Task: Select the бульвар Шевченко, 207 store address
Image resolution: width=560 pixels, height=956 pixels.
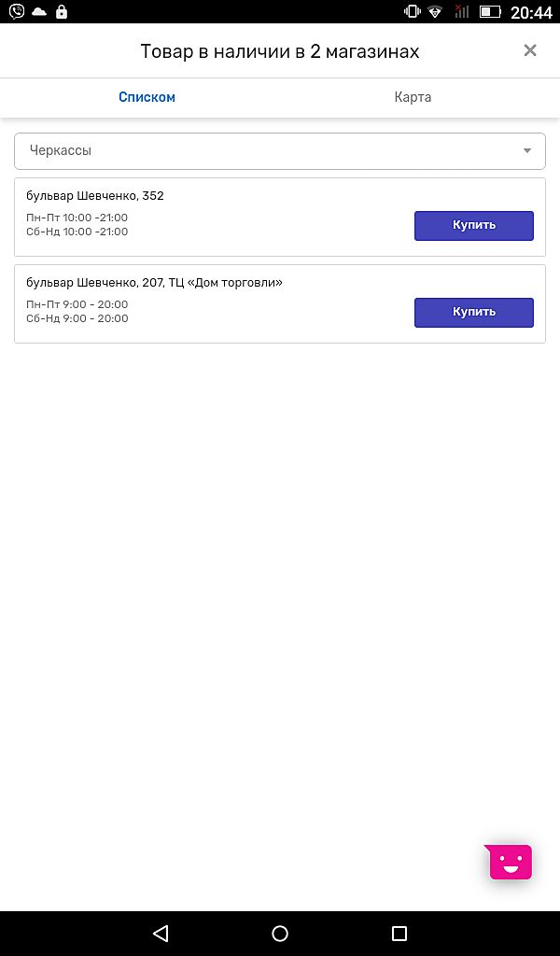Action: coord(154,282)
